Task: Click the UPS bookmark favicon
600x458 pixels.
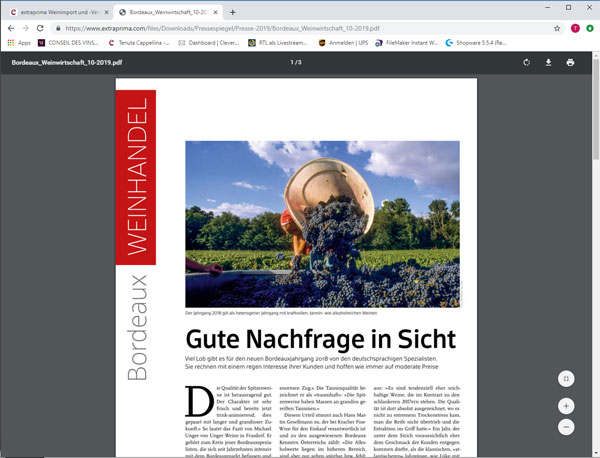Action: coord(322,43)
